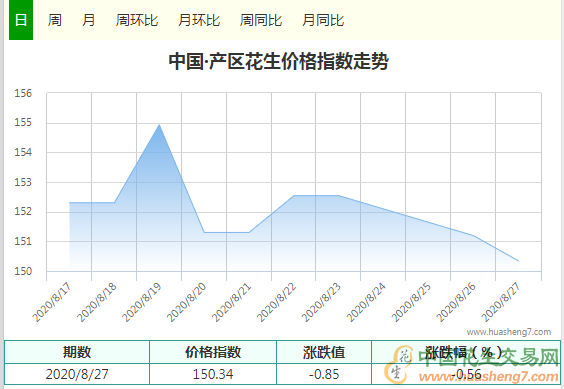Open the 周同比 tab
This screenshot has height=389, width=564.
coord(261,20)
